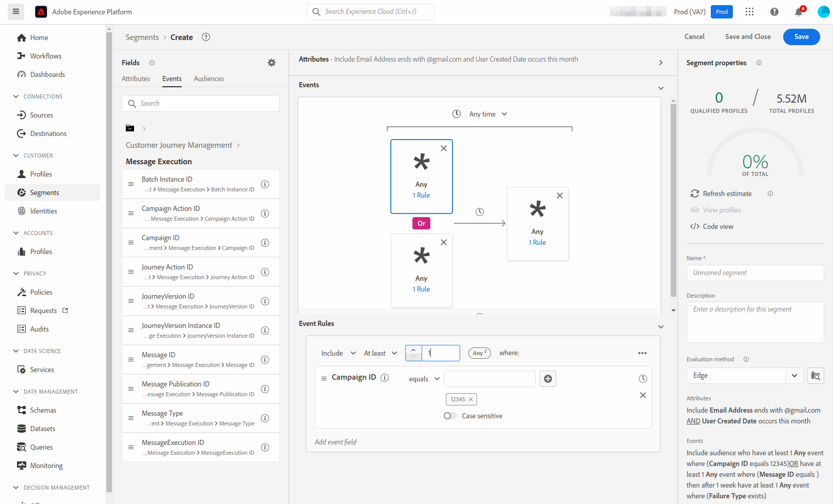The width and height of the screenshot is (833, 504).
Task: Show info for Batch Instance ID
Action: (265, 184)
